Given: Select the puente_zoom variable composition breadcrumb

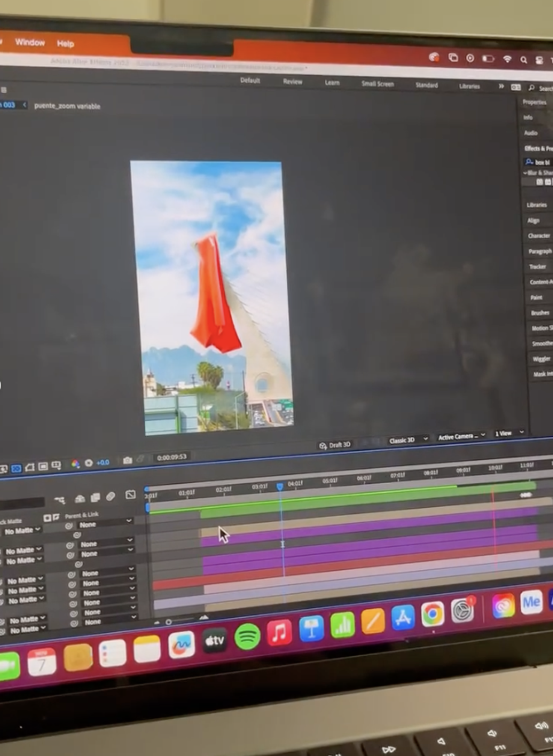Looking at the screenshot, I should [x=67, y=106].
